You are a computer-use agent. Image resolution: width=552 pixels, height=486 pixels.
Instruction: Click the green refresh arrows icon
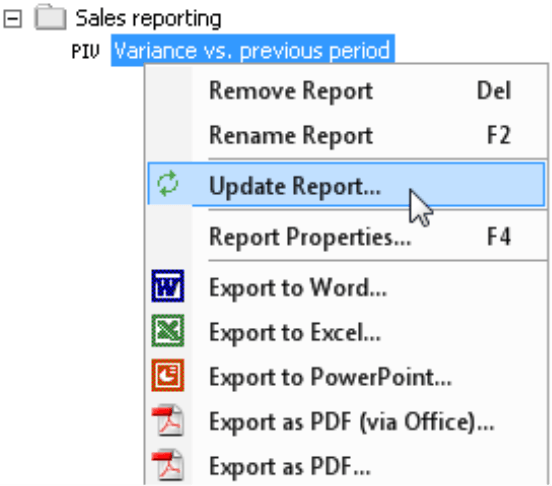[x=168, y=183]
